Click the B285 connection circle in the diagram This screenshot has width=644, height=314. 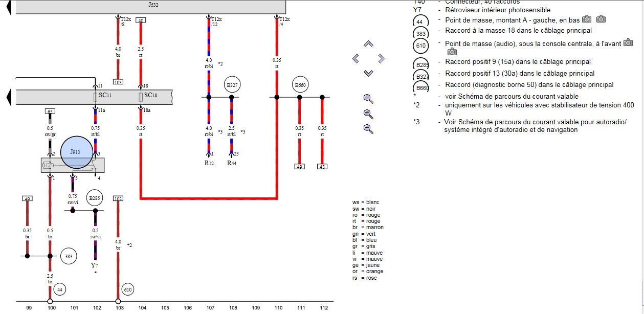click(95, 198)
